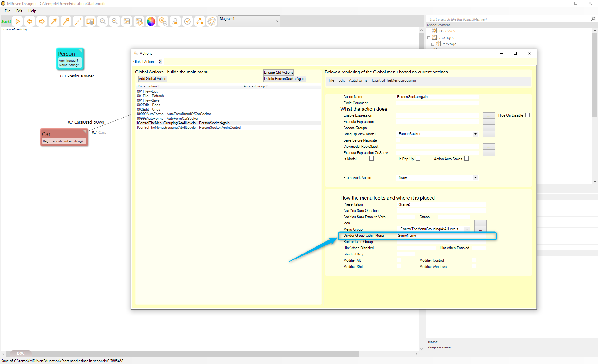This screenshot has width=598, height=364.
Task: Open the Help menu
Action: tap(32, 11)
